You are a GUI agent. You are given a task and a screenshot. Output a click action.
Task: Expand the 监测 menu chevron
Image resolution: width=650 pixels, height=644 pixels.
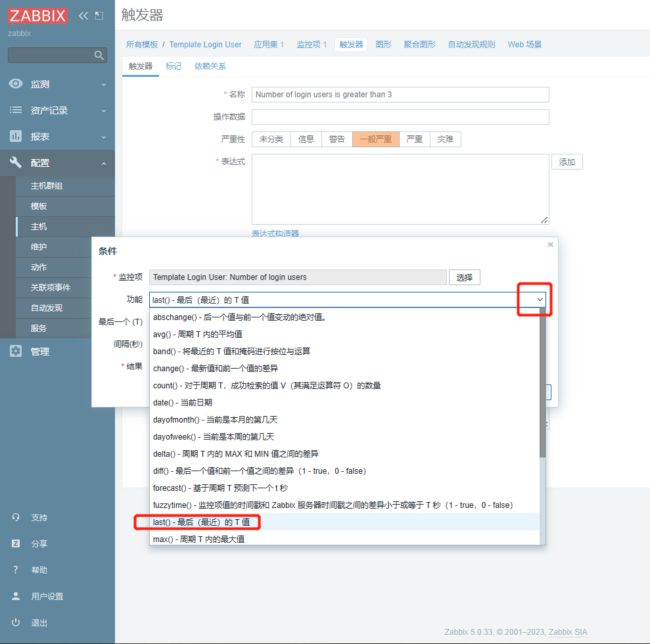click(104, 85)
